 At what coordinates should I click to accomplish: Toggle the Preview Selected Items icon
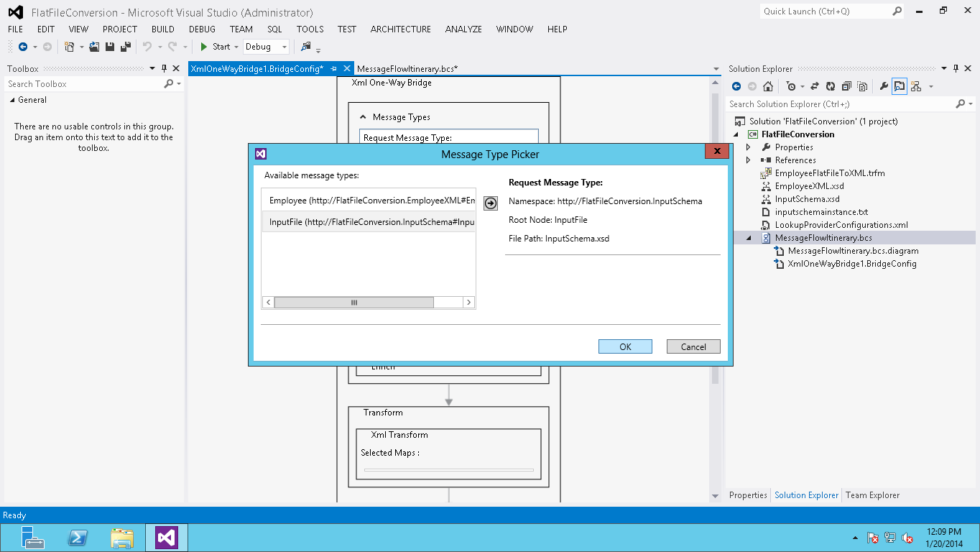coord(900,86)
